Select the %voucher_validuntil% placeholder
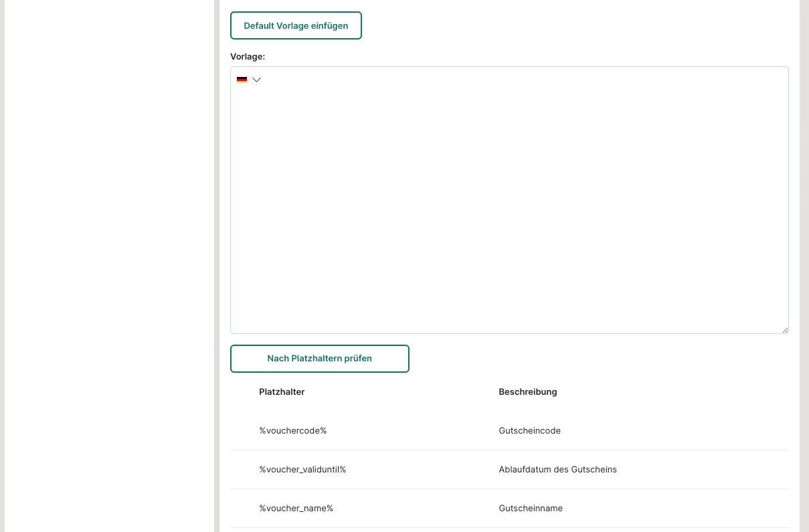The width and height of the screenshot is (809, 532). tap(302, 470)
